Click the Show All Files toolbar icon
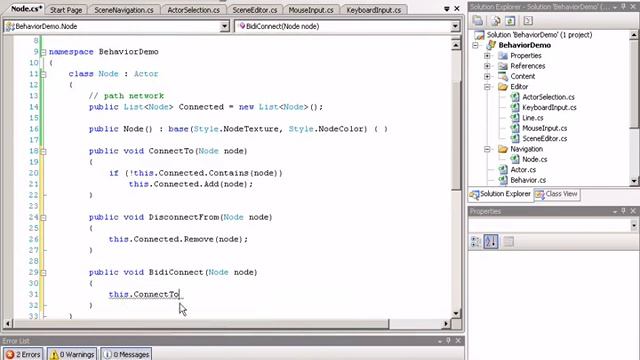The height and width of the screenshot is (360, 640). 496,20
